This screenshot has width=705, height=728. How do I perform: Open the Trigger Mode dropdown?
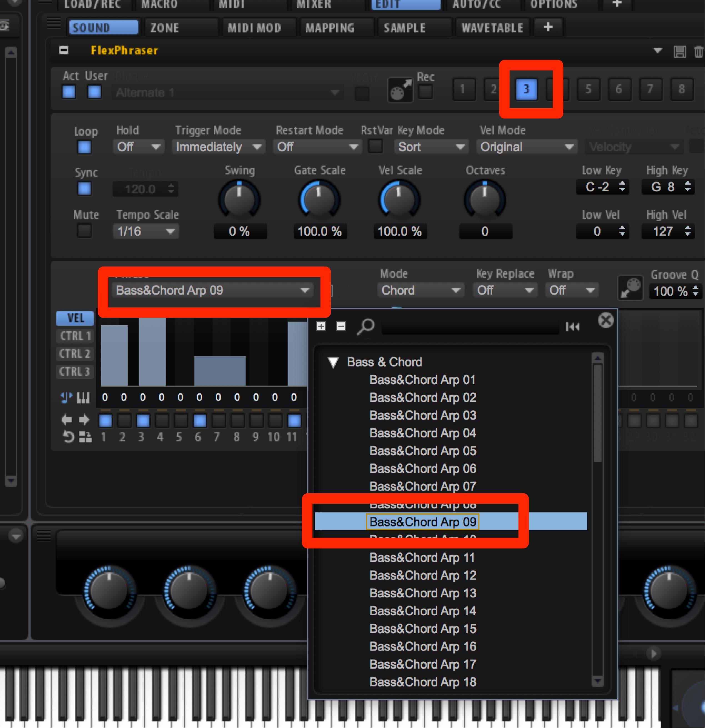(x=218, y=147)
